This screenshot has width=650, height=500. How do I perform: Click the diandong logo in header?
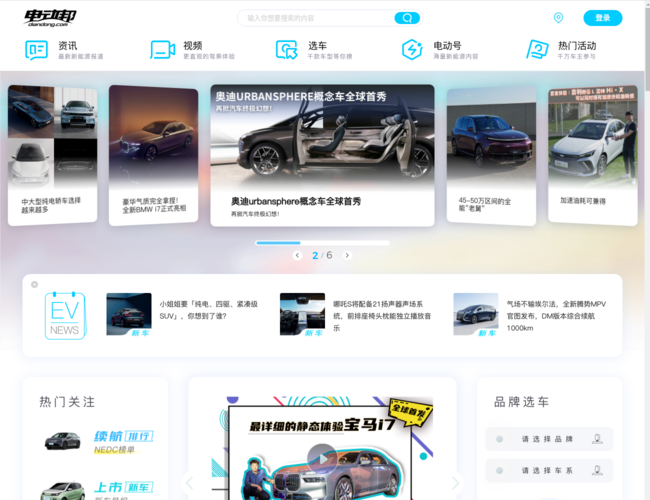click(x=51, y=18)
